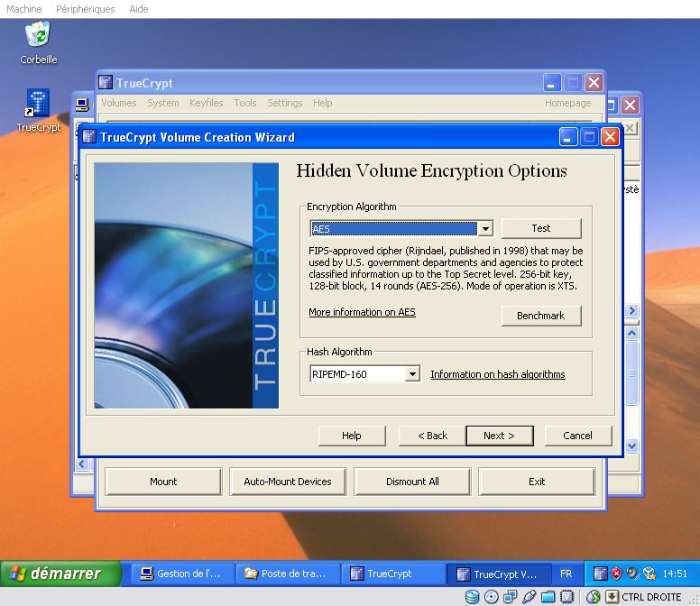Switch to TrueCrypt taskbar button
This screenshot has height=606, width=700.
pyautogui.click(x=393, y=574)
